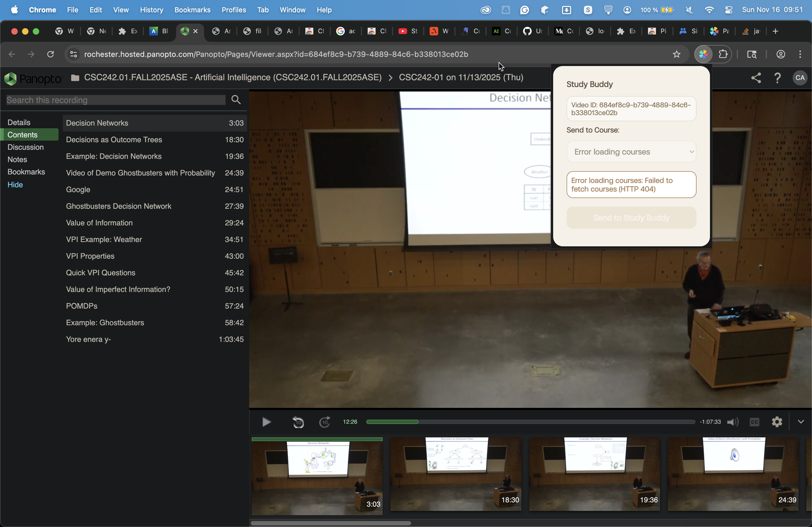The height and width of the screenshot is (527, 812).
Task: Open the Chrome three-dot menu
Action: click(x=800, y=54)
